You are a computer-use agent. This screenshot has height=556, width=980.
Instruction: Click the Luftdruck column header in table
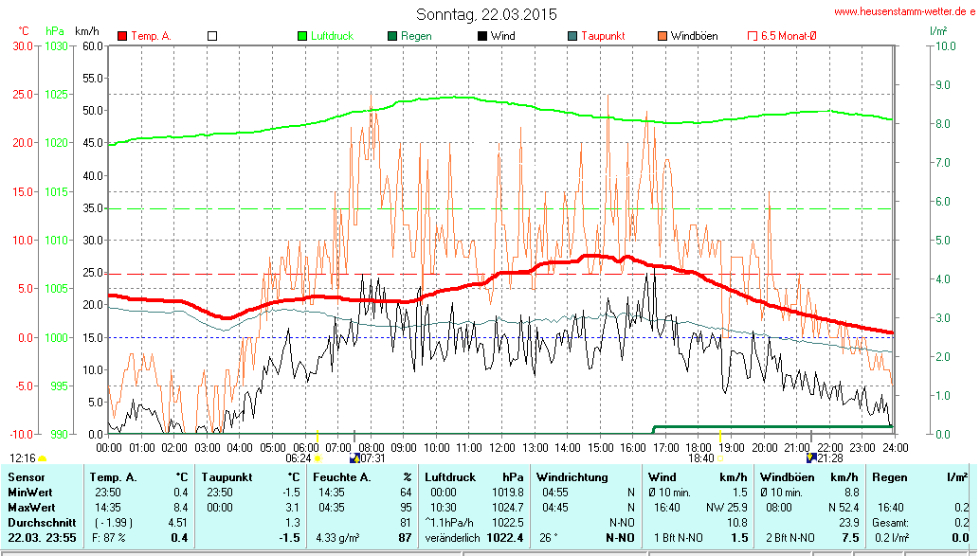(449, 477)
